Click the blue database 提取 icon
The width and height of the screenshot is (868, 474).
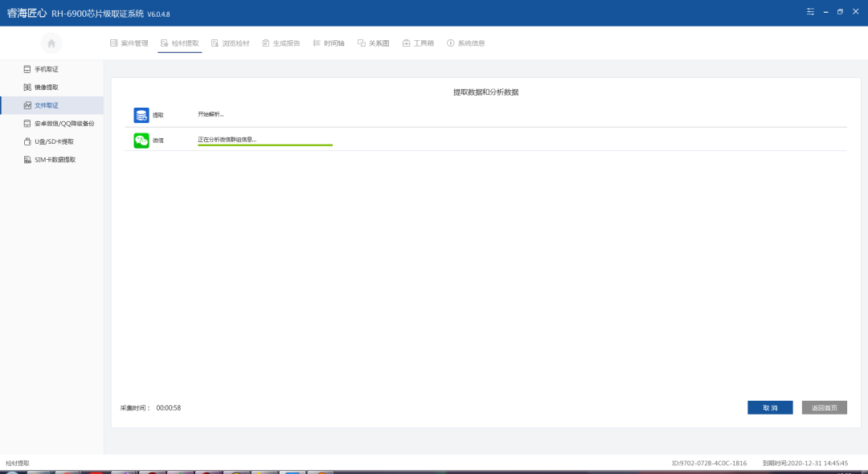click(141, 115)
